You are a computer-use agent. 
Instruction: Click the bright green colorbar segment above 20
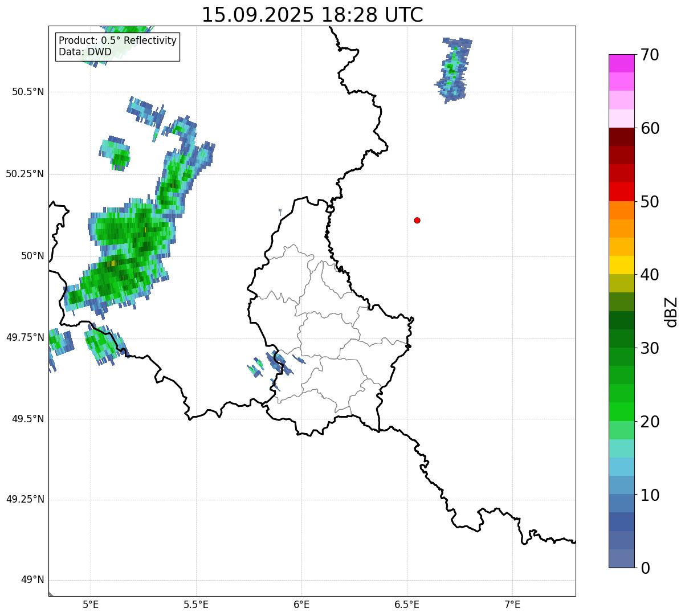click(x=621, y=411)
